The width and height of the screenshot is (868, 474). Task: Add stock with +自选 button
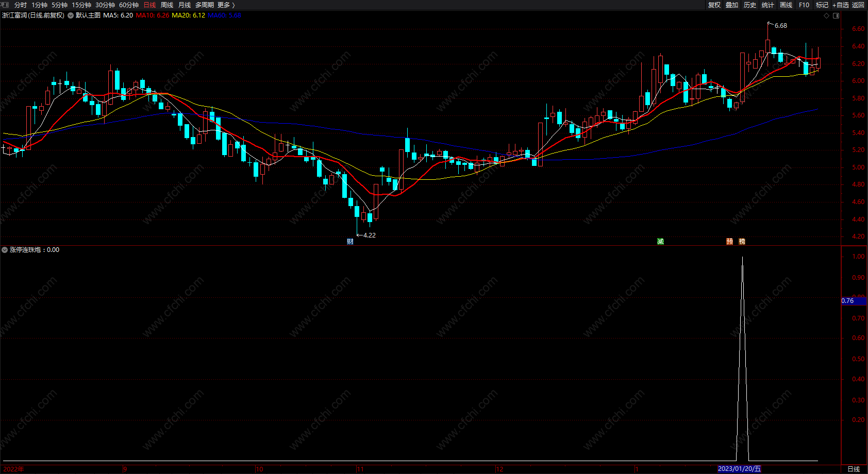pyautogui.click(x=840, y=5)
